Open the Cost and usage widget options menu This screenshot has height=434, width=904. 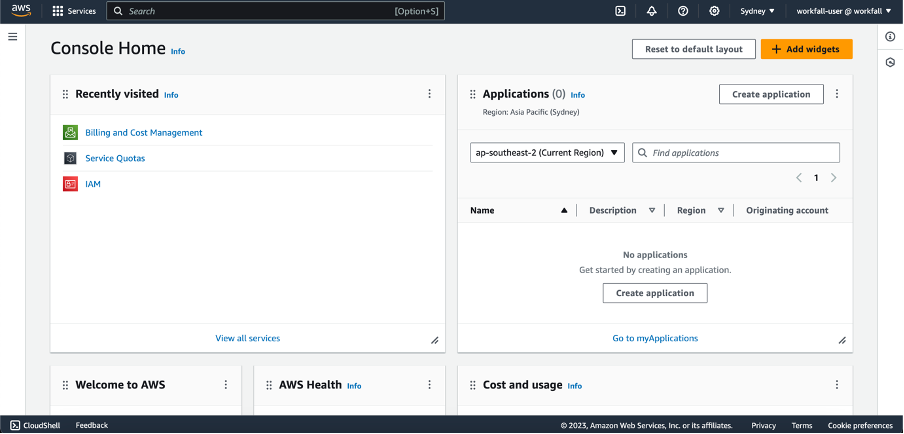coord(837,384)
